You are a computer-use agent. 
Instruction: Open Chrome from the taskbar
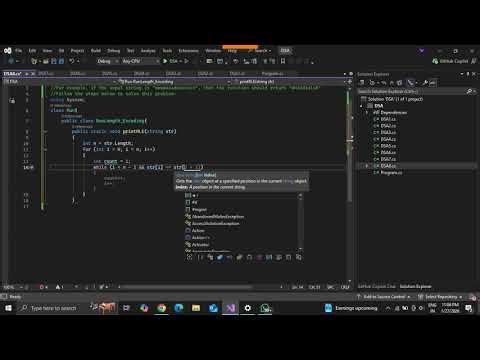[x=162, y=308]
